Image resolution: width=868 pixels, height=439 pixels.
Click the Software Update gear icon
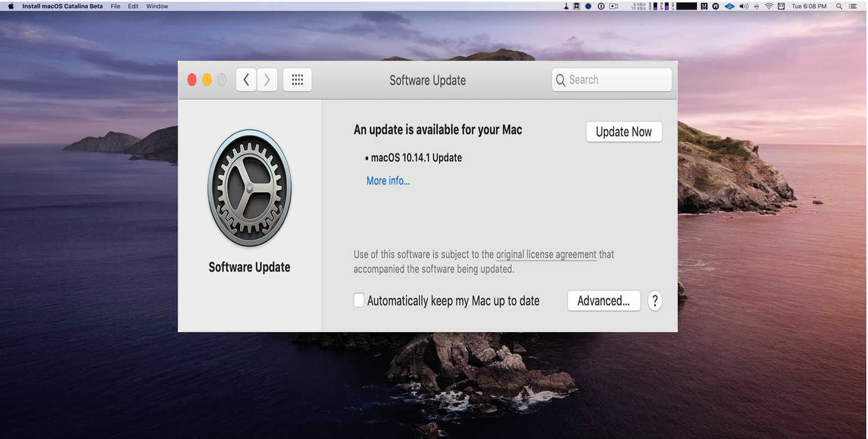pyautogui.click(x=249, y=187)
